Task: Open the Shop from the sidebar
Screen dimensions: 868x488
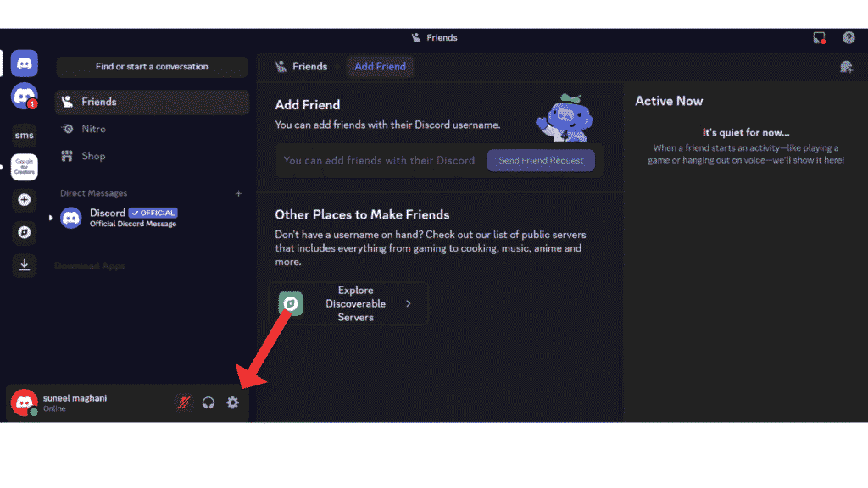Action: click(x=68, y=156)
